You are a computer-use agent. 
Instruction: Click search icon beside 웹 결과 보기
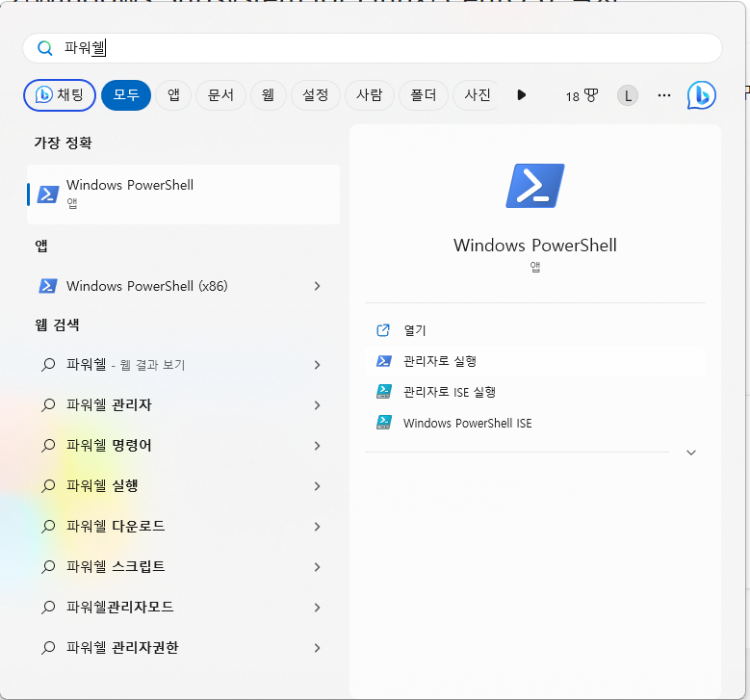click(48, 365)
